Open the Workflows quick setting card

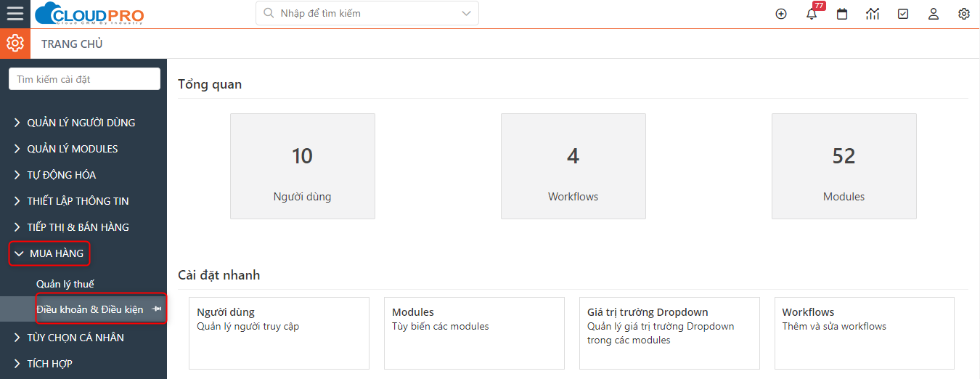point(864,333)
